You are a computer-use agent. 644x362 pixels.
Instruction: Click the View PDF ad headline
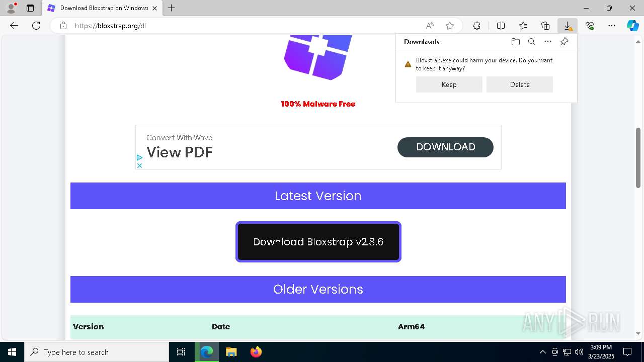[x=180, y=152]
